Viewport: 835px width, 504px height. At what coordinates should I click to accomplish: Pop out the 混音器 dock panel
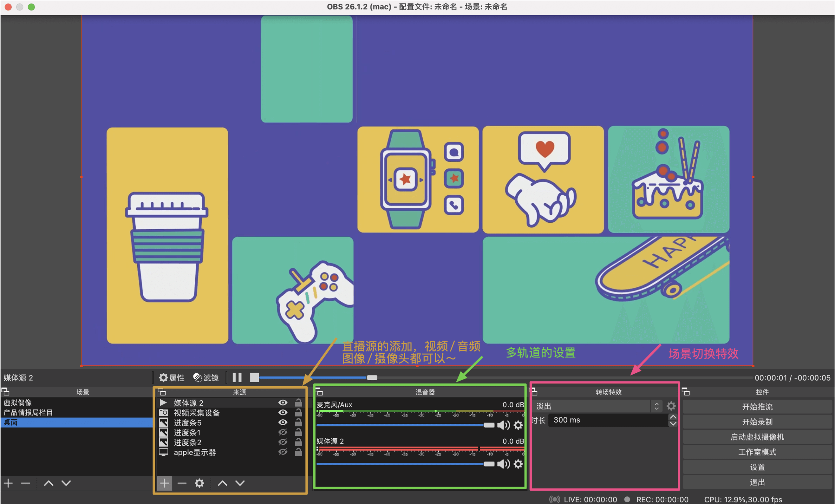coord(319,392)
